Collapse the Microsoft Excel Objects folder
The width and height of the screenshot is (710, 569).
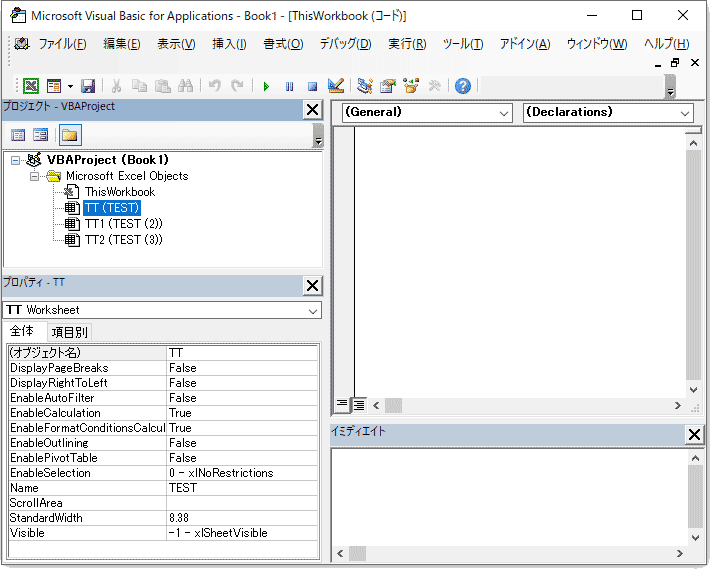[x=34, y=176]
